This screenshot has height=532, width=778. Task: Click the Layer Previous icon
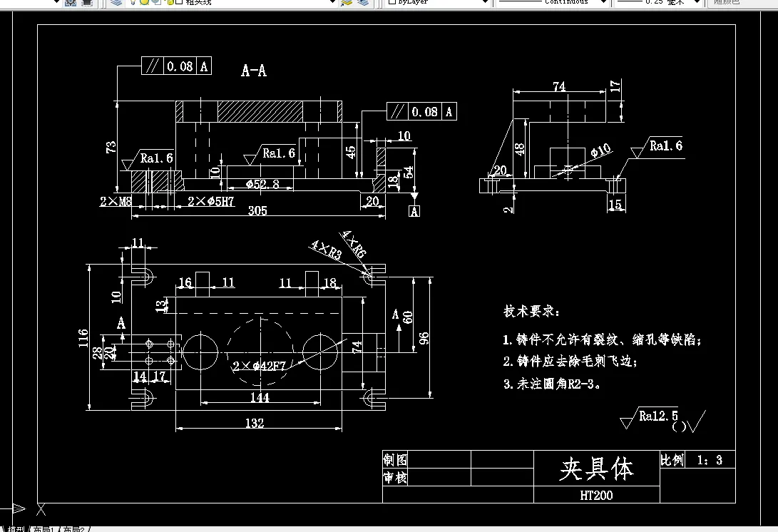tap(362, 4)
